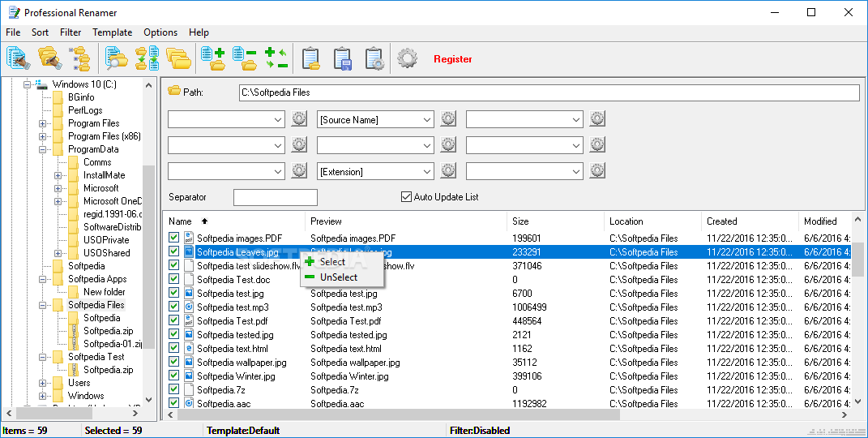Click the clipboard with folder template icon

pyautogui.click(x=311, y=58)
